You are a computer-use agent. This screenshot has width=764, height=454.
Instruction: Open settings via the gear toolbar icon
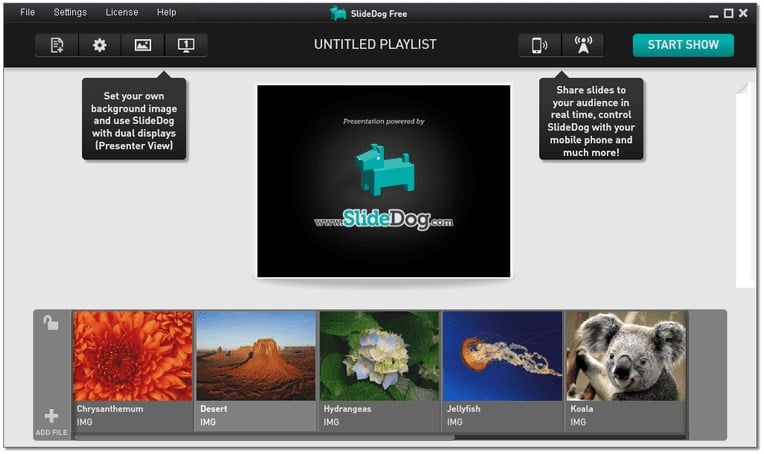tap(100, 45)
